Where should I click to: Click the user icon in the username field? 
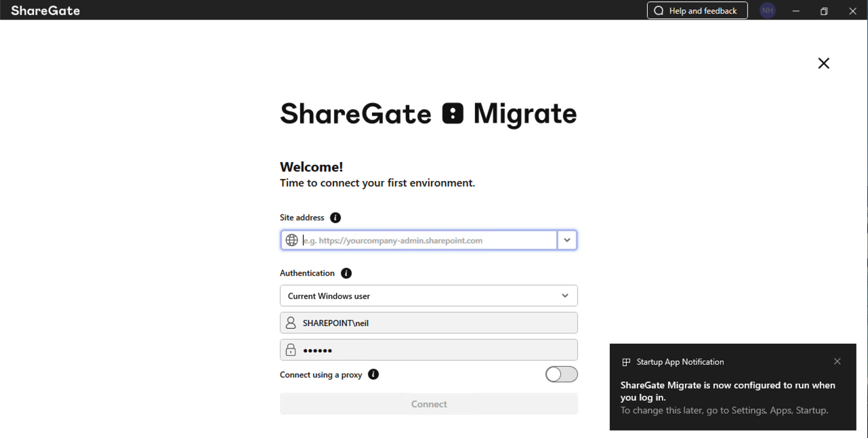point(291,323)
